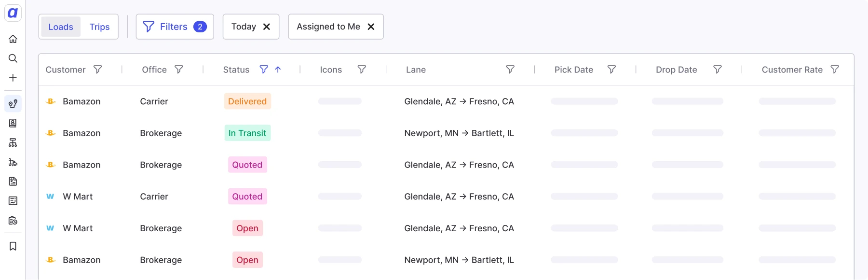Open the hand truck sidebar icon

click(x=13, y=162)
